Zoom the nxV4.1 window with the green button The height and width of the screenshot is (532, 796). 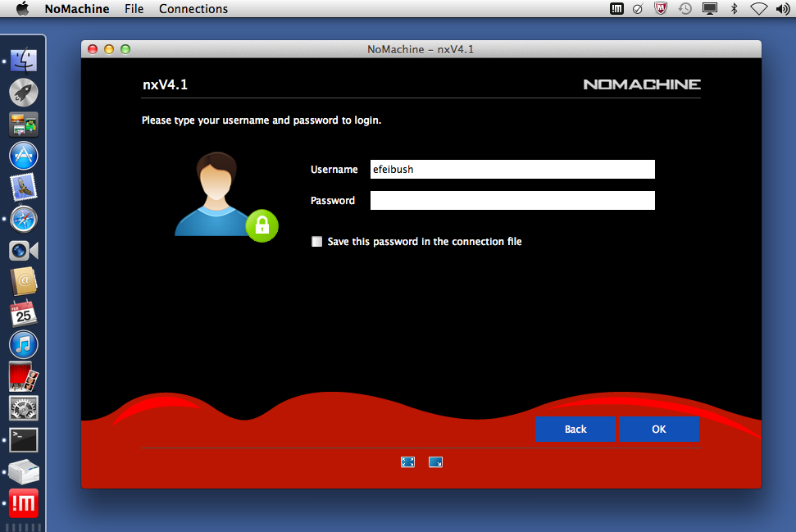125,48
